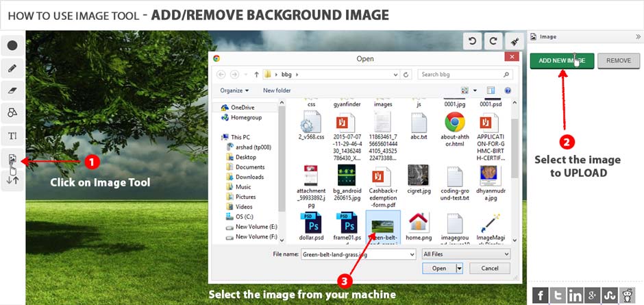Click the ADD NEW IMAGE button
This screenshot has width=644, height=305.
(x=562, y=60)
